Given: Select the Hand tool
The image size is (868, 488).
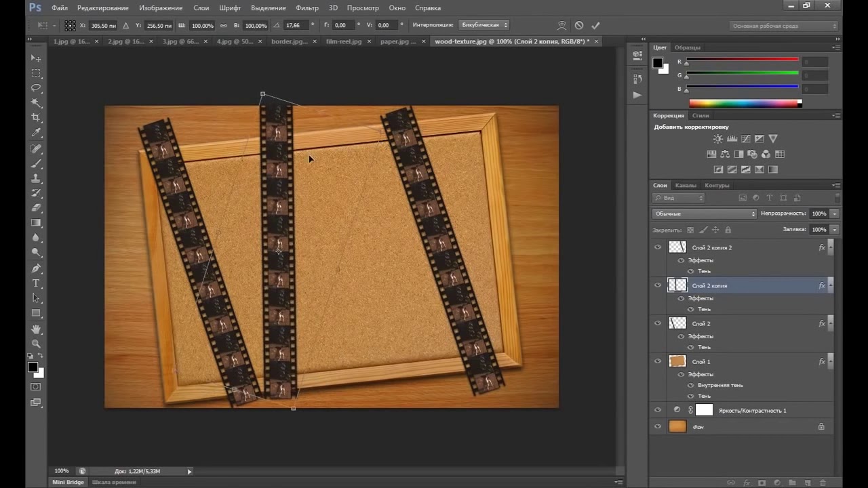Looking at the screenshot, I should [x=36, y=329].
